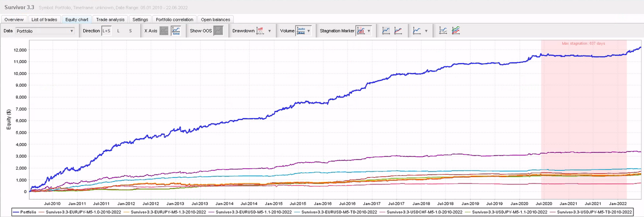
Task: Click the red-and-blue line chart icon after the blue bar-chart icon
Action: point(398,31)
